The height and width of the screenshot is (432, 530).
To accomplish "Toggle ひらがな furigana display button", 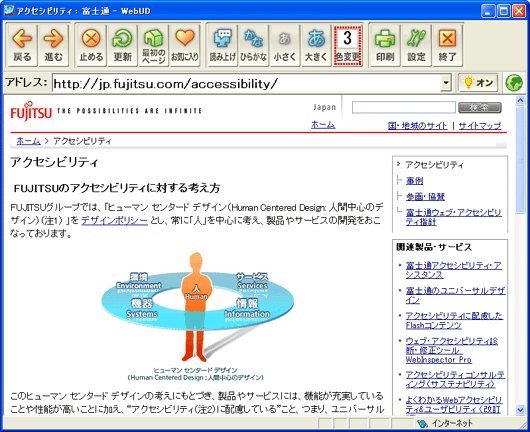I will [254, 45].
